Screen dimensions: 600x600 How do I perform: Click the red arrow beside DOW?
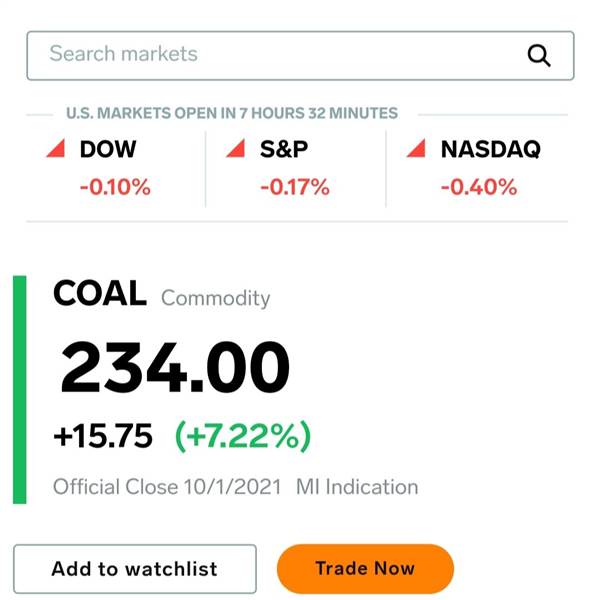coord(56,148)
